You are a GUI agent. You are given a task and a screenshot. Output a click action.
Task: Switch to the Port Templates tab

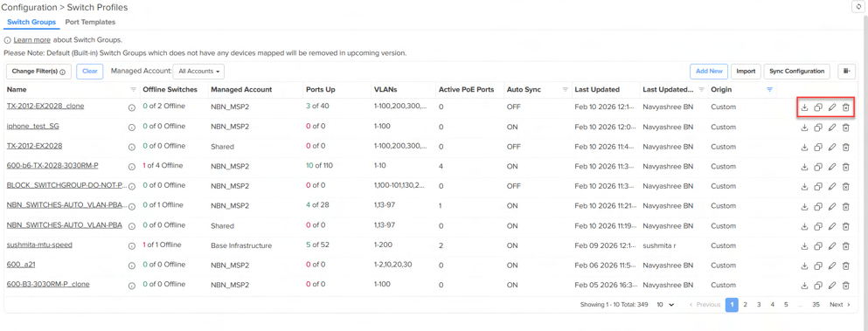[90, 22]
